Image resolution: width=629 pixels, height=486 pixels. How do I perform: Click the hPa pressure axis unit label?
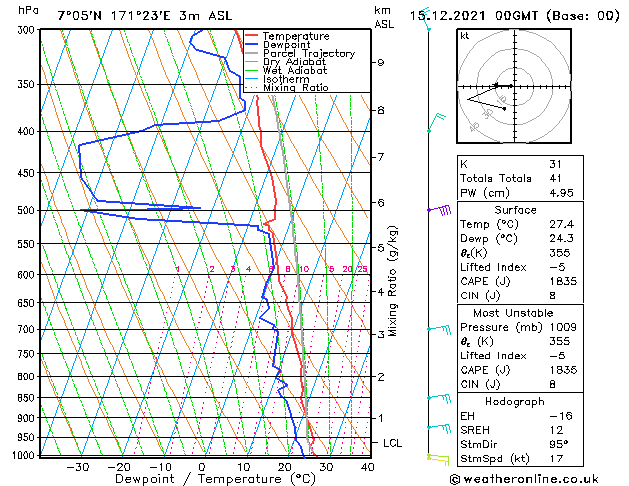tap(28, 10)
